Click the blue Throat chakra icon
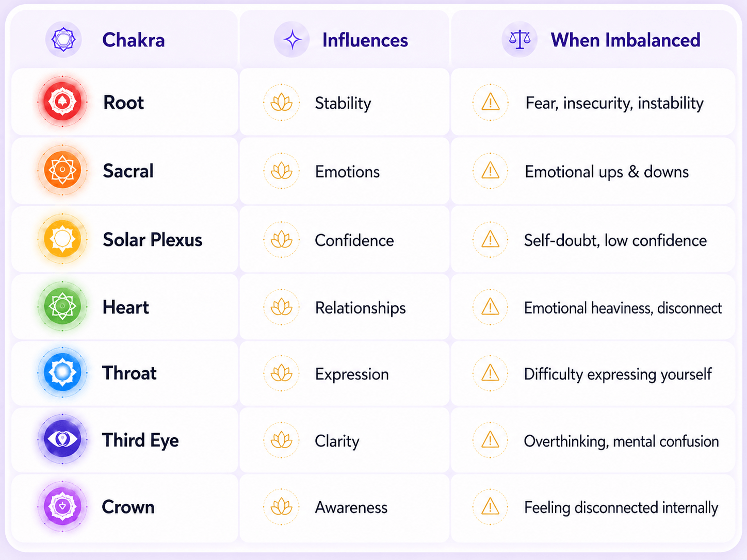Screen dimensions: 747x560 62,372
